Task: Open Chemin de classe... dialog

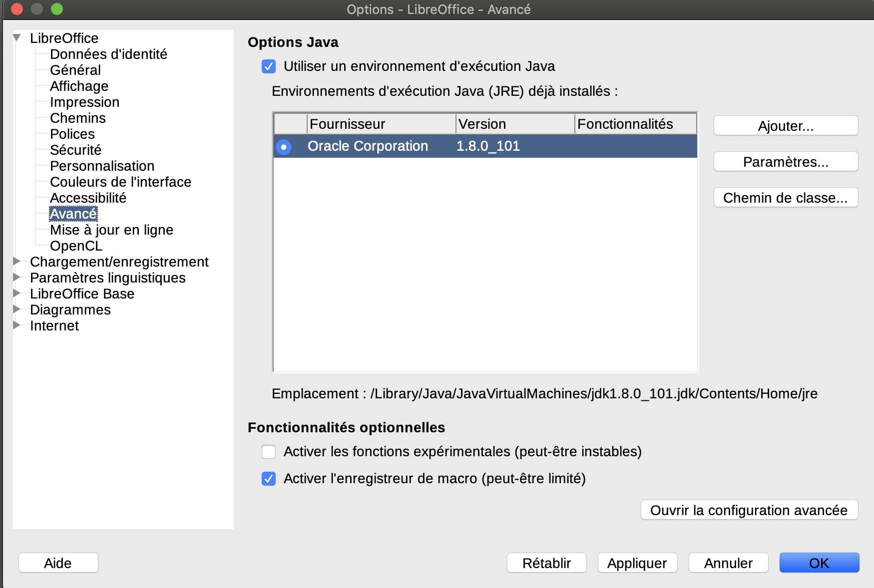Action: (786, 198)
